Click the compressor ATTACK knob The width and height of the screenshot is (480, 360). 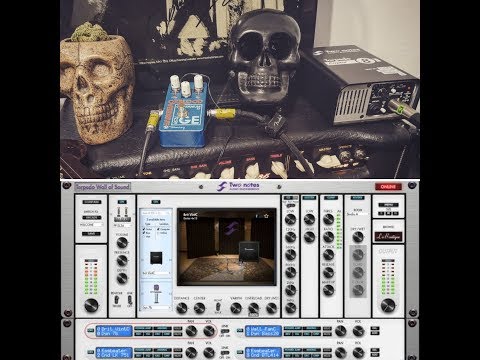(329, 255)
